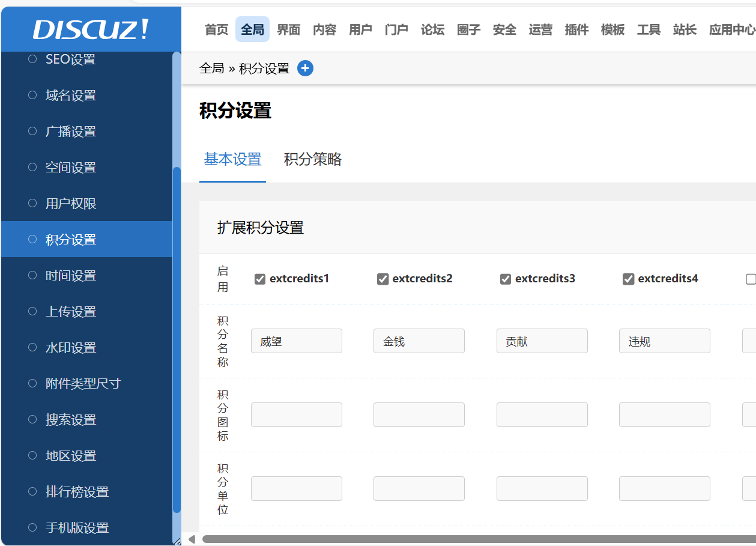Open the 插件 top navigation menu

pos(576,29)
